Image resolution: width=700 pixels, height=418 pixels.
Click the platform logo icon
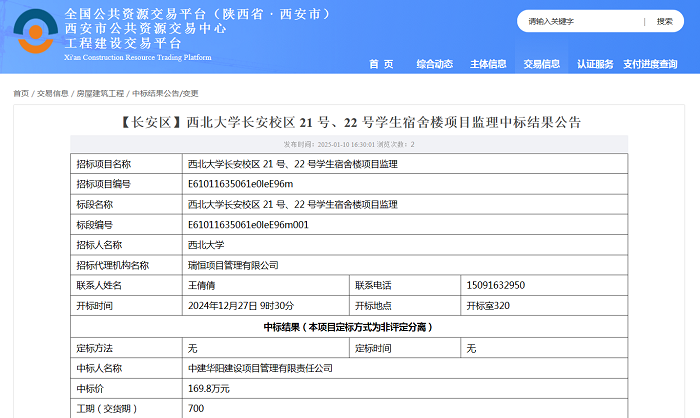pyautogui.click(x=36, y=31)
